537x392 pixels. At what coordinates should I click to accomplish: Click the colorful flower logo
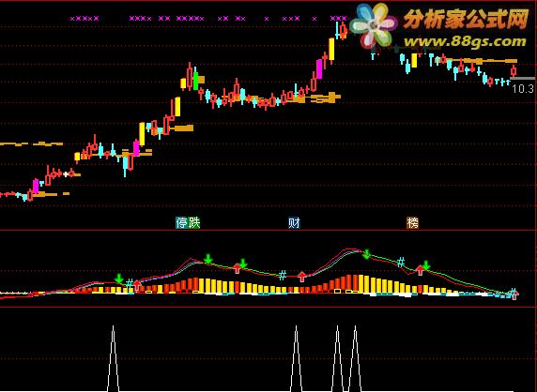pos(374,25)
